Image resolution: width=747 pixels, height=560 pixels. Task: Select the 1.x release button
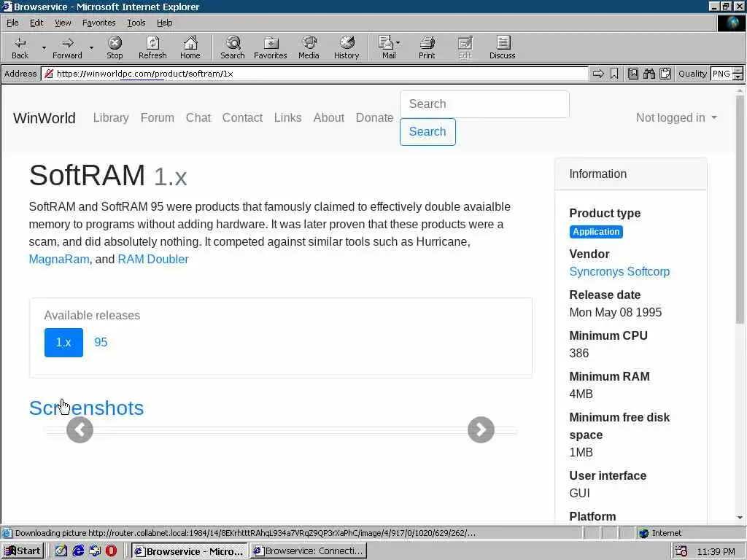63,343
